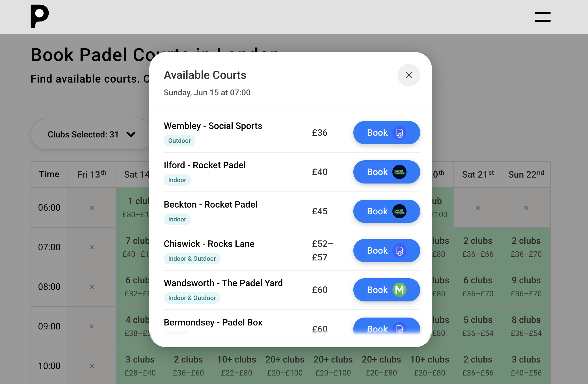Book the Beckton - Rocket Padel court
This screenshot has height=384, width=588.
coord(386,211)
